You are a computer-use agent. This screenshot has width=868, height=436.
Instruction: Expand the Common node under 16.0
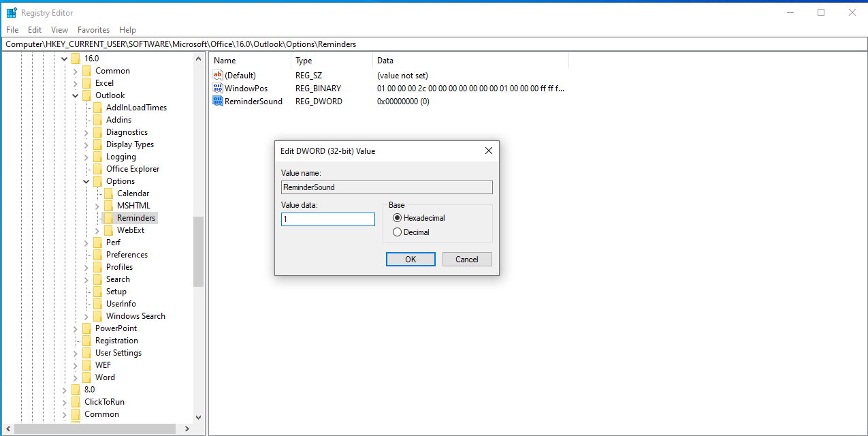click(x=76, y=71)
